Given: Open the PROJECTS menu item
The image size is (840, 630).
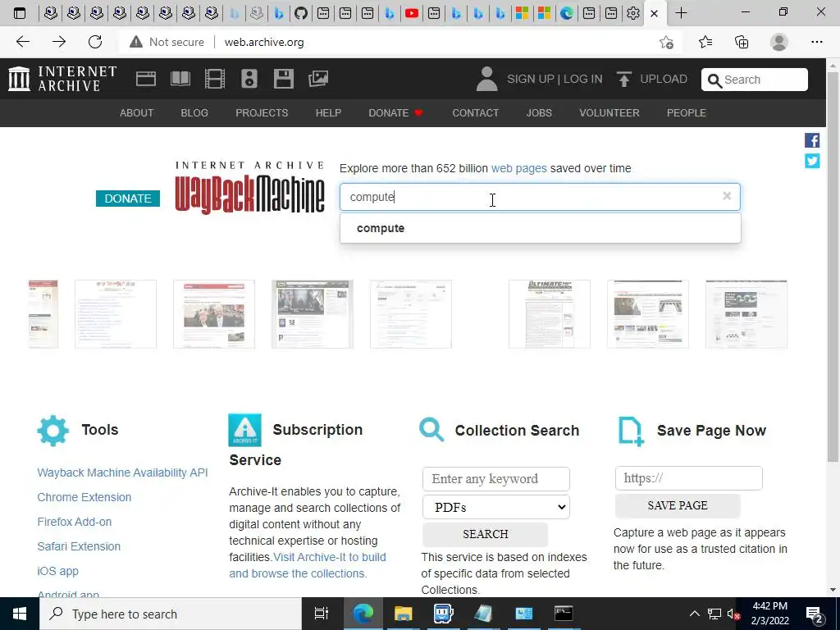Looking at the screenshot, I should point(262,113).
